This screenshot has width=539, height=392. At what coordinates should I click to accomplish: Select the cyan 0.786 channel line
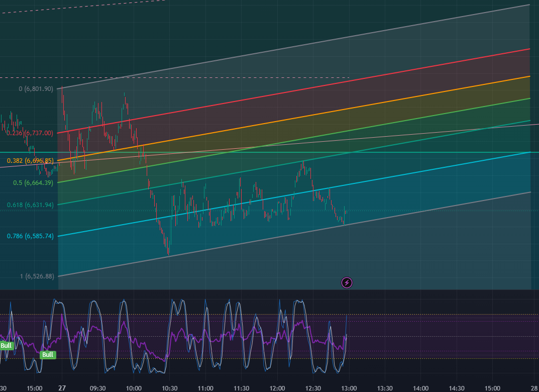(293, 194)
